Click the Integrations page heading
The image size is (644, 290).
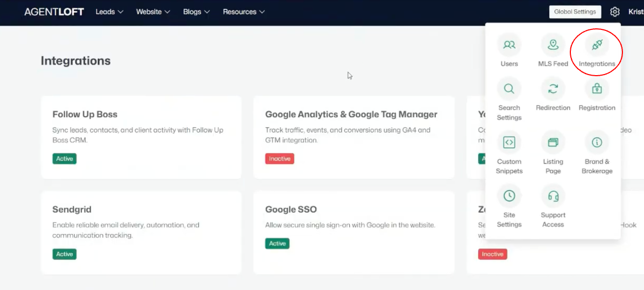click(76, 61)
